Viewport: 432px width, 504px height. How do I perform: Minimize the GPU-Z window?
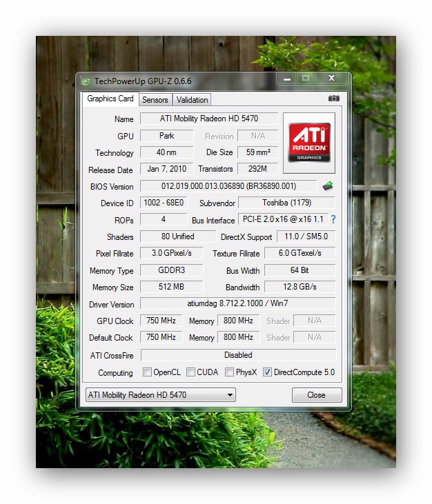point(287,79)
